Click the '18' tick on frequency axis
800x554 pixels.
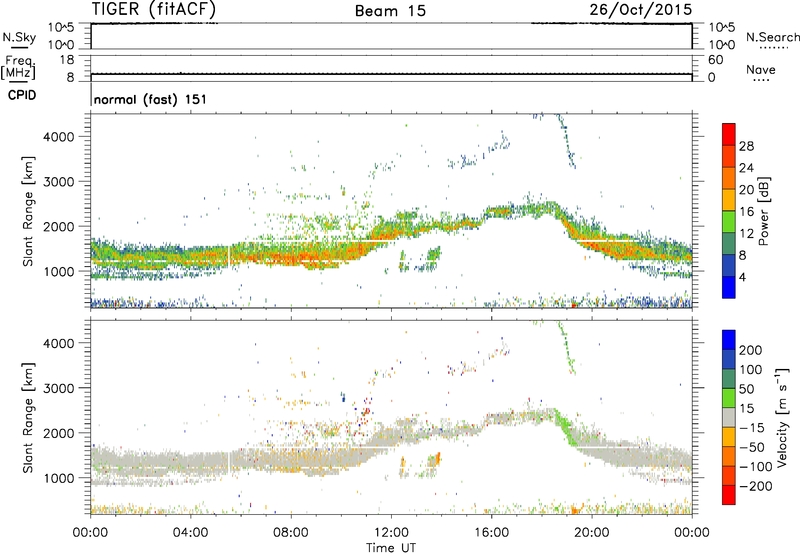click(67, 60)
